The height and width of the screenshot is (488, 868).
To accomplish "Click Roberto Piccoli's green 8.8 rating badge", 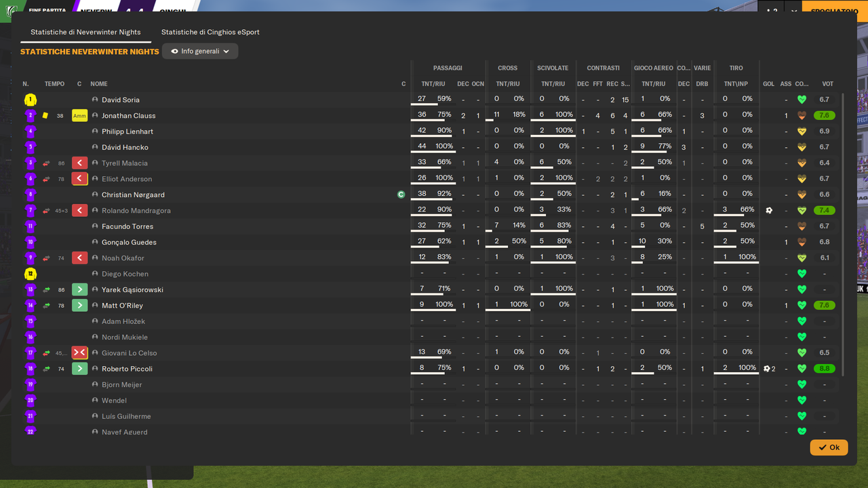I will pyautogui.click(x=825, y=369).
